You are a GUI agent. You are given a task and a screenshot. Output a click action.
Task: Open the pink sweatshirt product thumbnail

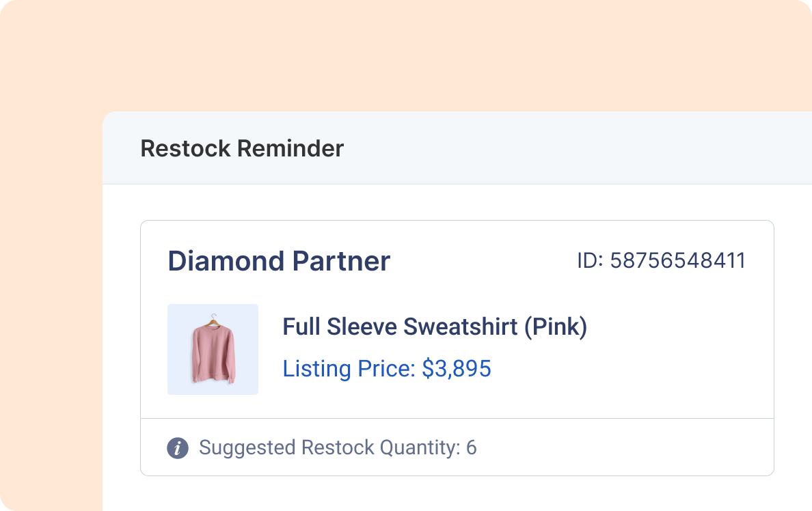tap(213, 349)
